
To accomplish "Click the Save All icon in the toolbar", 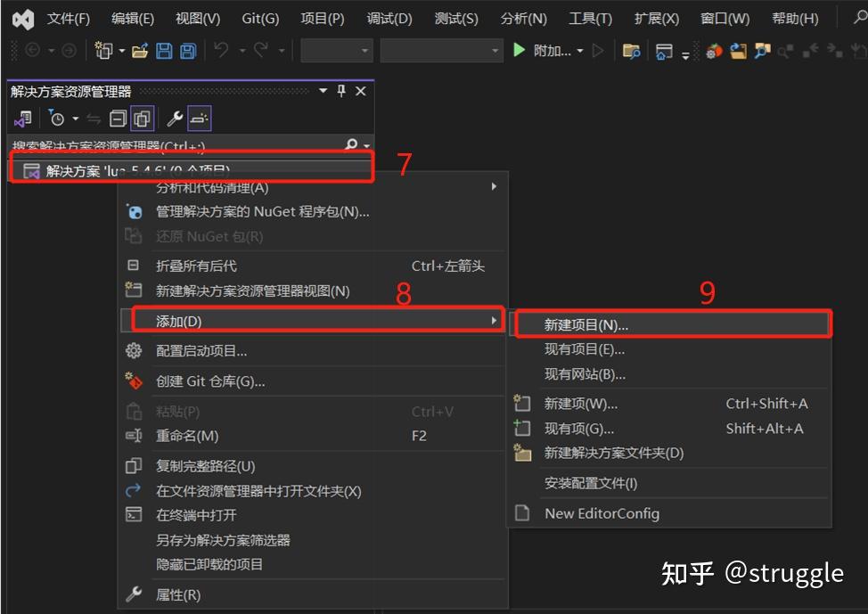I will (x=186, y=51).
